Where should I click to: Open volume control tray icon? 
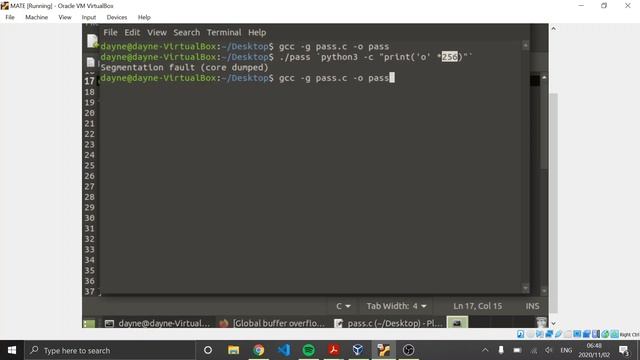click(x=549, y=350)
